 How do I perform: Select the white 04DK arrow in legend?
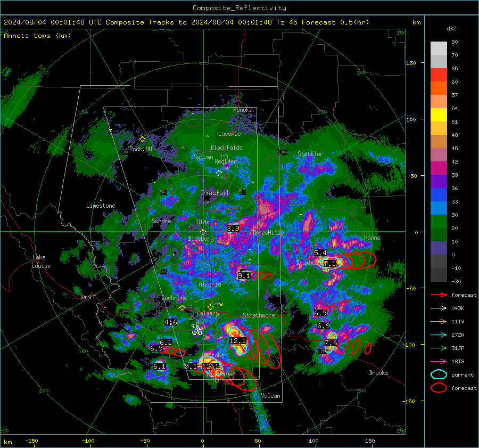tap(439, 308)
